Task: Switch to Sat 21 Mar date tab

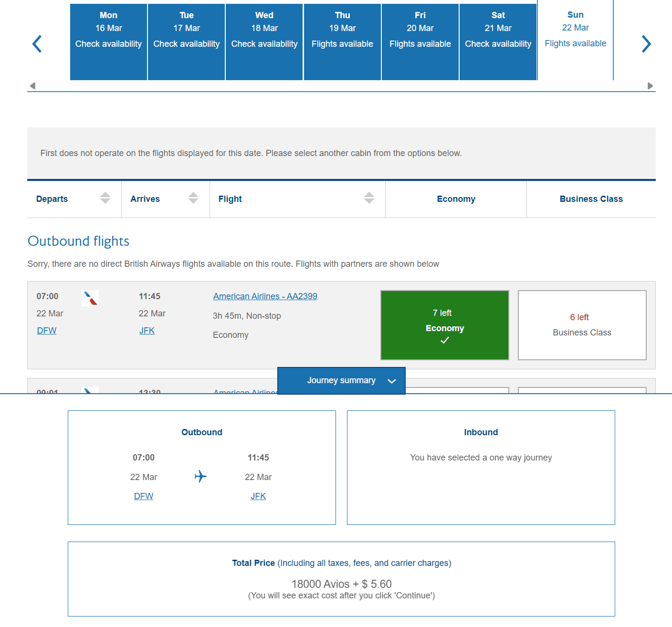Action: [x=498, y=42]
